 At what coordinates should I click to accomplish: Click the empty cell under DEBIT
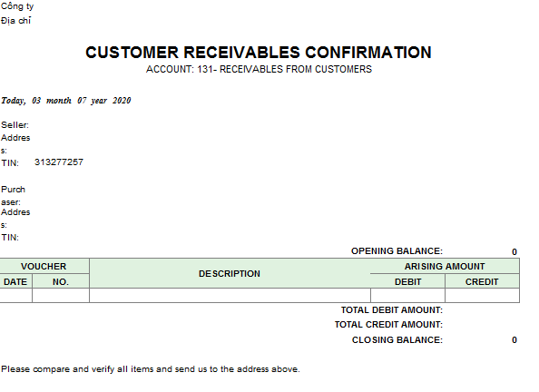coord(407,296)
